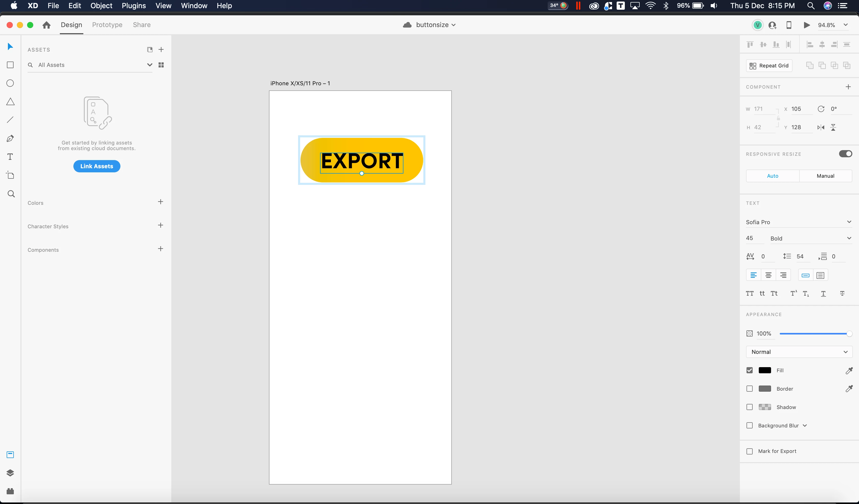The width and height of the screenshot is (859, 504).
Task: Switch to the Prototype tab
Action: click(x=107, y=25)
